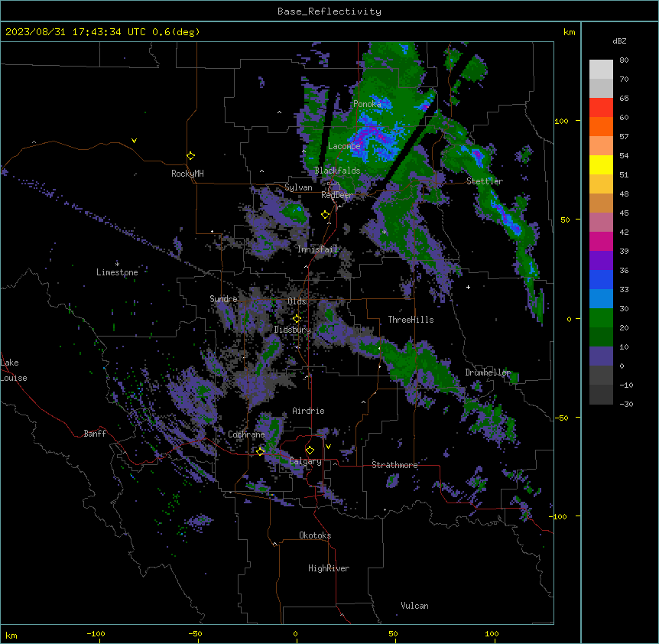Click the HighRiver label

click(x=329, y=568)
